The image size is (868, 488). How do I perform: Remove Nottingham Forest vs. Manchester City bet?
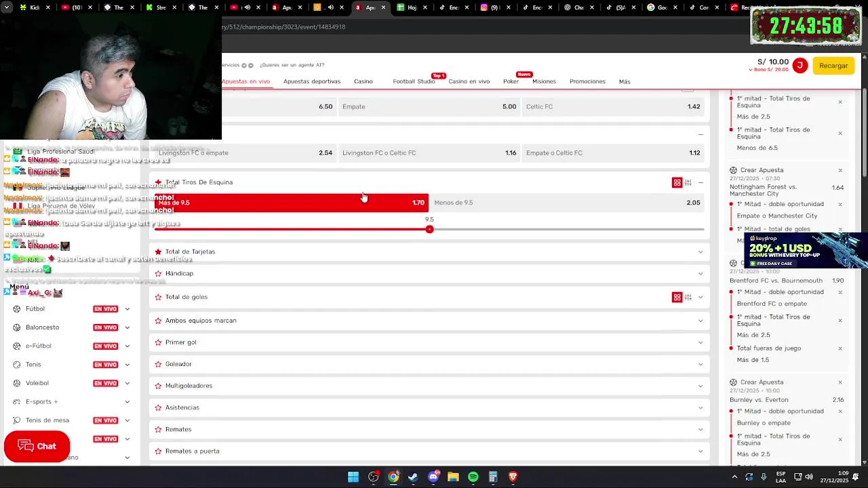840,171
